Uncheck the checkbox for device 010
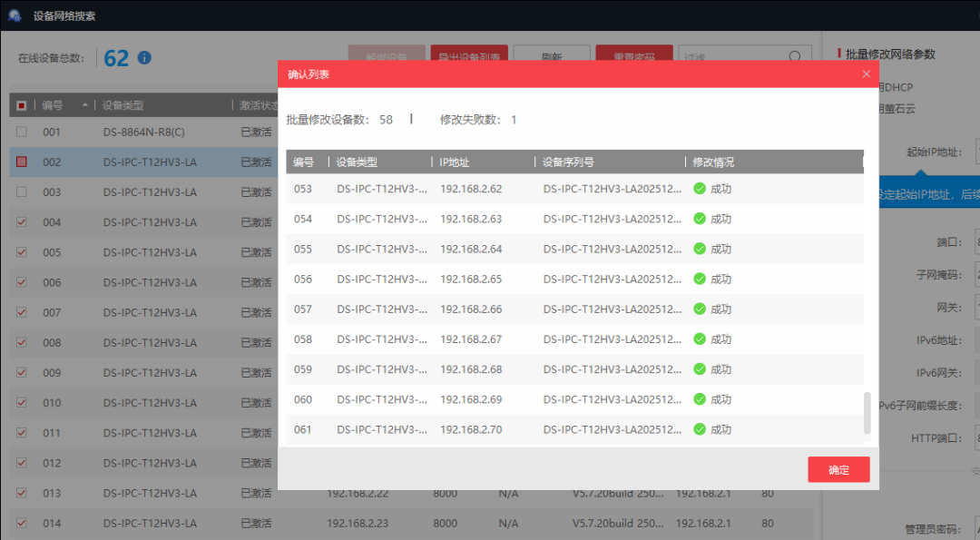Image resolution: width=980 pixels, height=540 pixels. [x=22, y=403]
